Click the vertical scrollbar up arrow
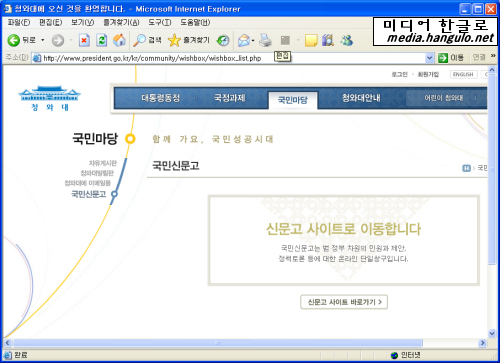The image size is (500, 363). coord(492,70)
